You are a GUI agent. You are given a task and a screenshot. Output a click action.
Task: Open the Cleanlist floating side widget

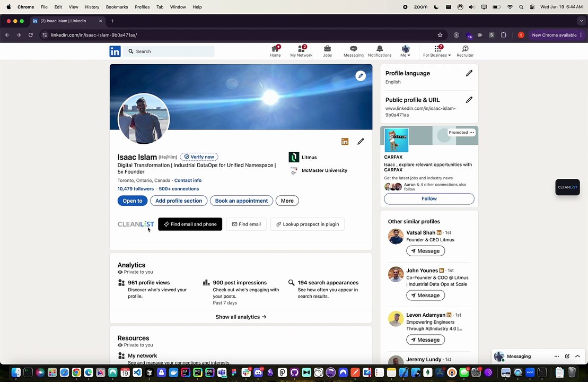(567, 187)
